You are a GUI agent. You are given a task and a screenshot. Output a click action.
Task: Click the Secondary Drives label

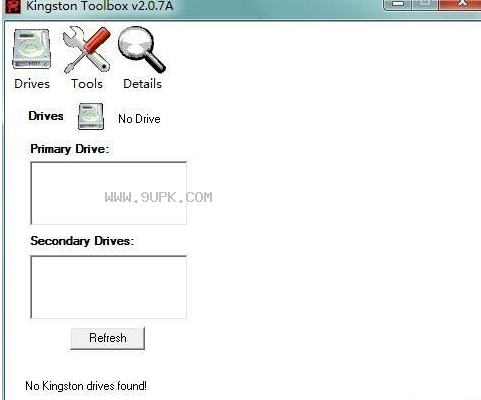(x=82, y=241)
